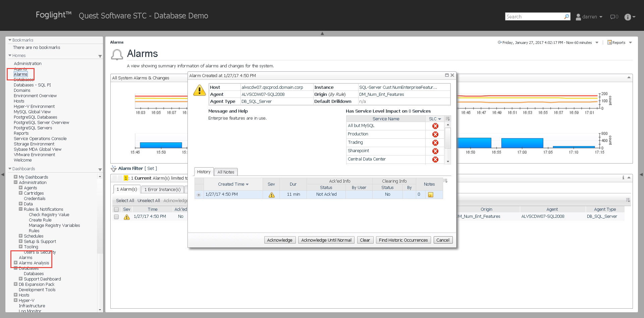Expand the Alarms Analysis tree node
This screenshot has width=644, height=318.
(15, 263)
